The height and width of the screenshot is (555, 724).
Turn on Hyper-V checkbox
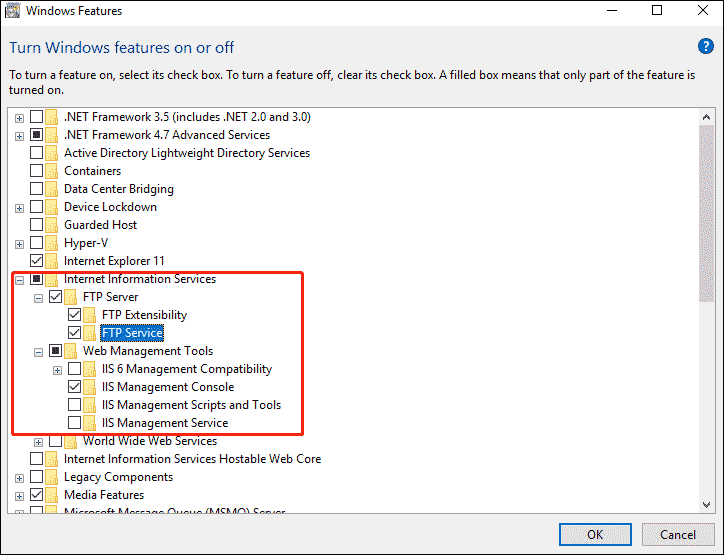click(36, 242)
